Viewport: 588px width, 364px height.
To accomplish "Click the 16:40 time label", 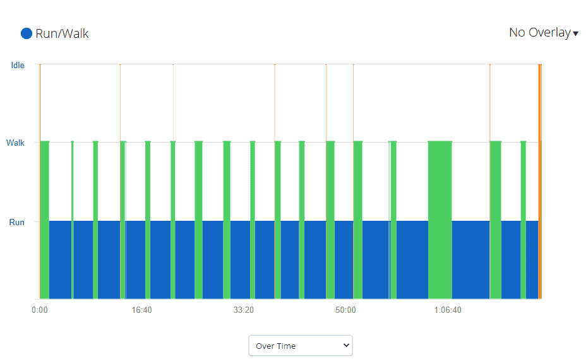I will pos(141,310).
